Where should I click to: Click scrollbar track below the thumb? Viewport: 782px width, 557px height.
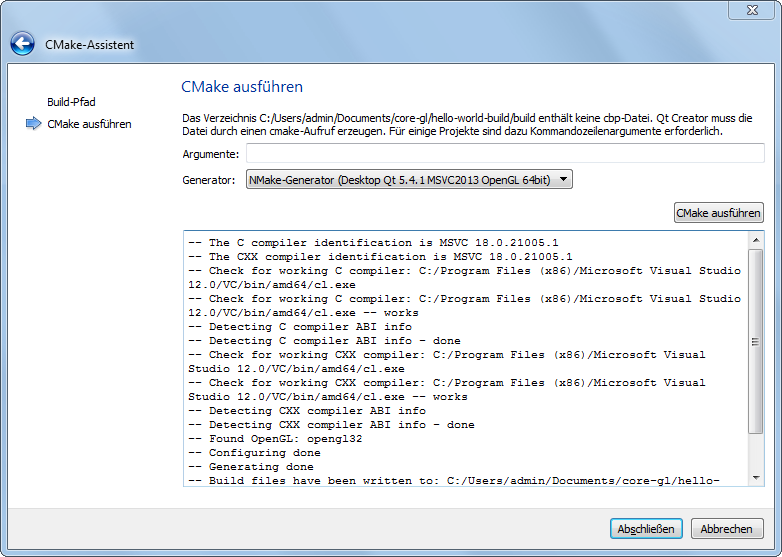coord(756,452)
